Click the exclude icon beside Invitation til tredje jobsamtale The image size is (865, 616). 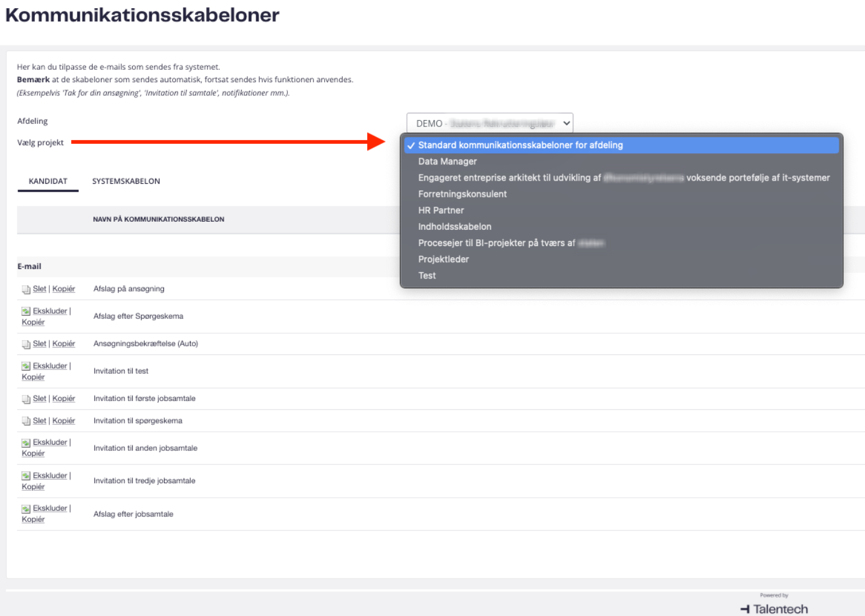click(26, 476)
